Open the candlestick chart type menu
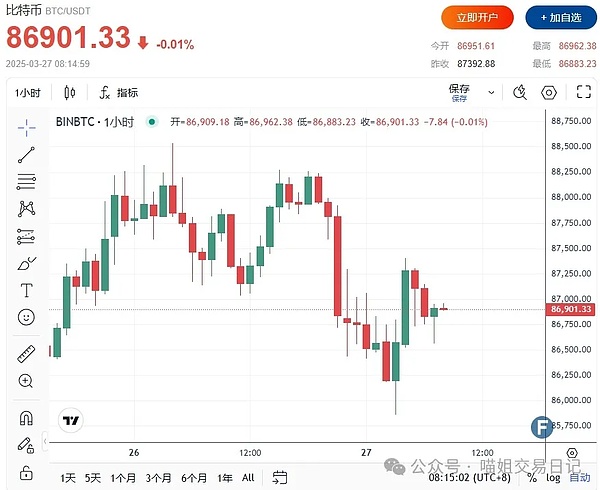The image size is (600, 490). [x=69, y=93]
